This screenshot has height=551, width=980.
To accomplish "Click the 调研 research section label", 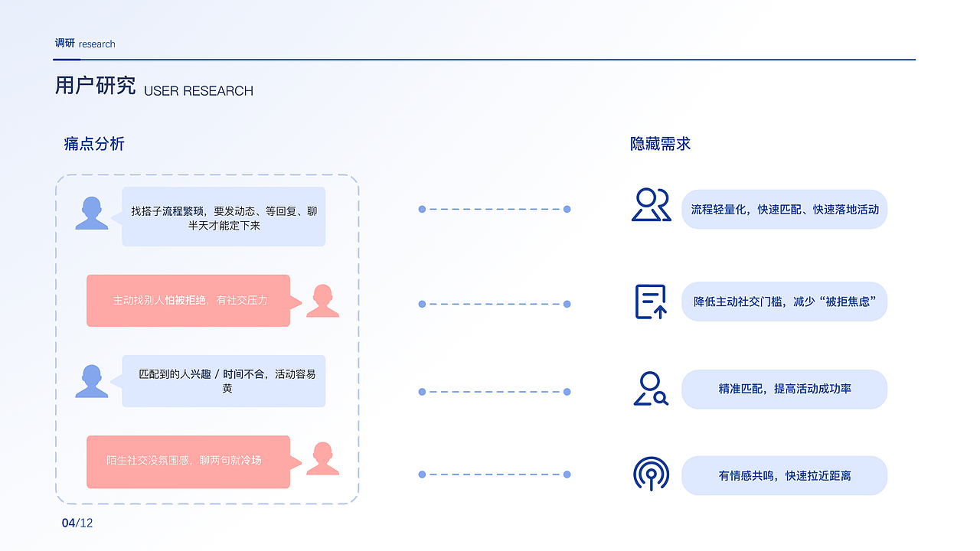I will 85,44.
